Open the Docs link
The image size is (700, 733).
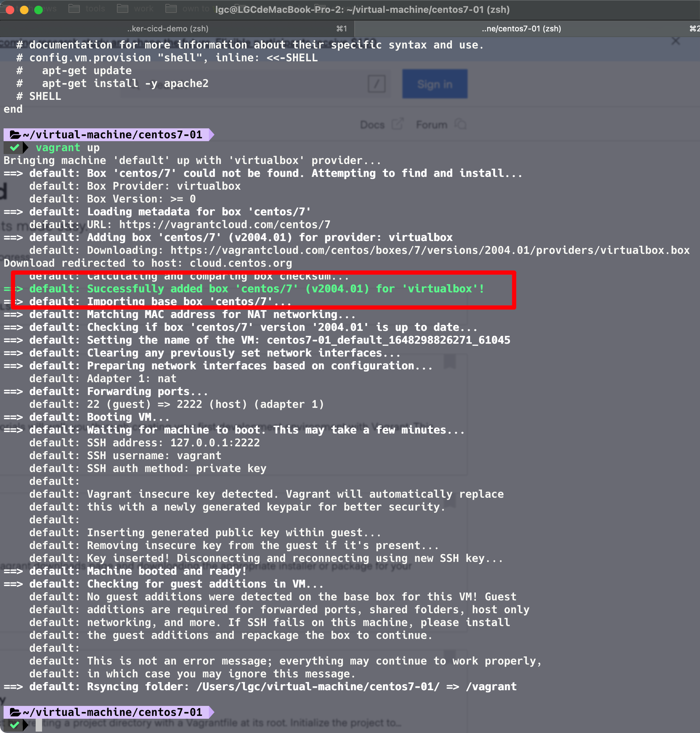(372, 125)
